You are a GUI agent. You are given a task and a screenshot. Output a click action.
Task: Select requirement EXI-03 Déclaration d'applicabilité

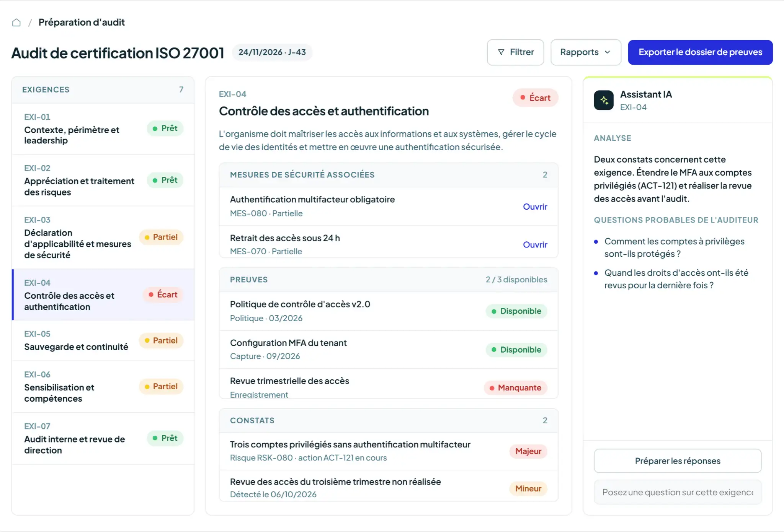pyautogui.click(x=103, y=238)
